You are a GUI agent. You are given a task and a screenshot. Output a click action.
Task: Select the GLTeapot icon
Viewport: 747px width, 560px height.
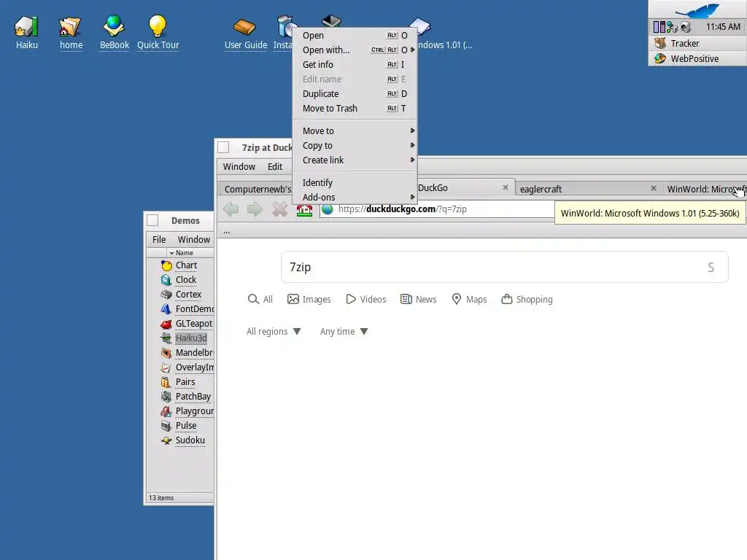pyautogui.click(x=166, y=324)
